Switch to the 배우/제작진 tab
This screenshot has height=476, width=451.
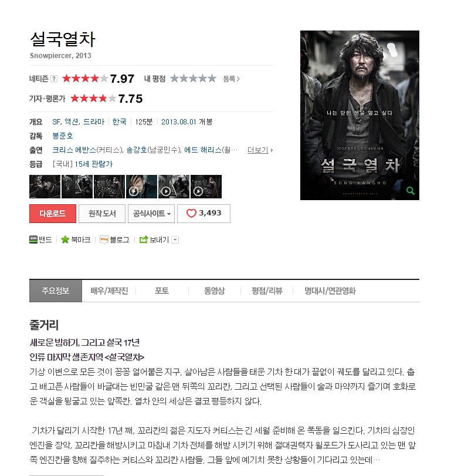click(x=109, y=291)
